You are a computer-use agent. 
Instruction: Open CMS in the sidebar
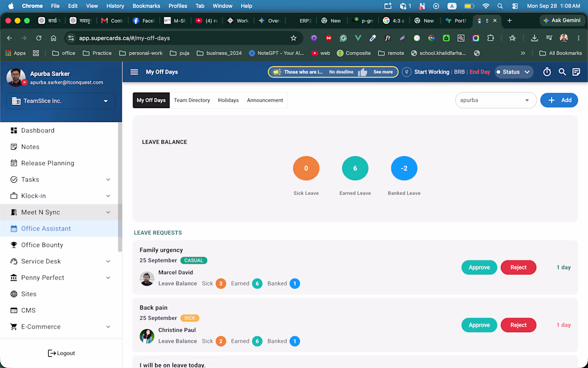click(60, 310)
